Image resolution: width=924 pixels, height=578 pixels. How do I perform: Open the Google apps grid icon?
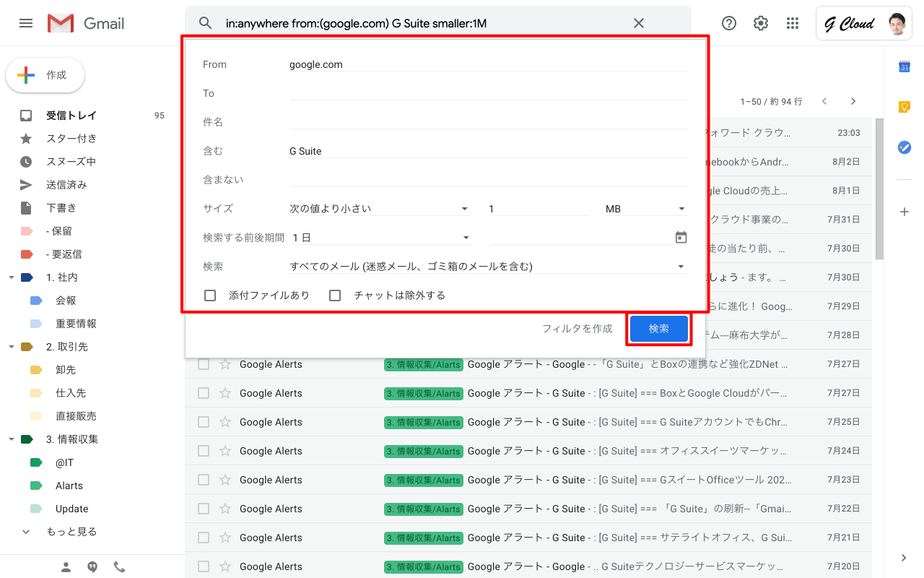[x=793, y=23]
